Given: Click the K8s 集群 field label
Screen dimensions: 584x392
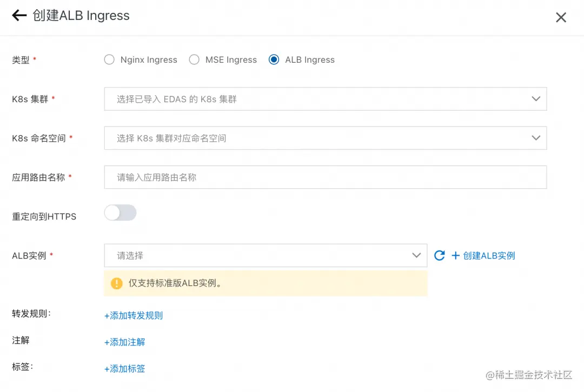Looking at the screenshot, I should pos(30,99).
